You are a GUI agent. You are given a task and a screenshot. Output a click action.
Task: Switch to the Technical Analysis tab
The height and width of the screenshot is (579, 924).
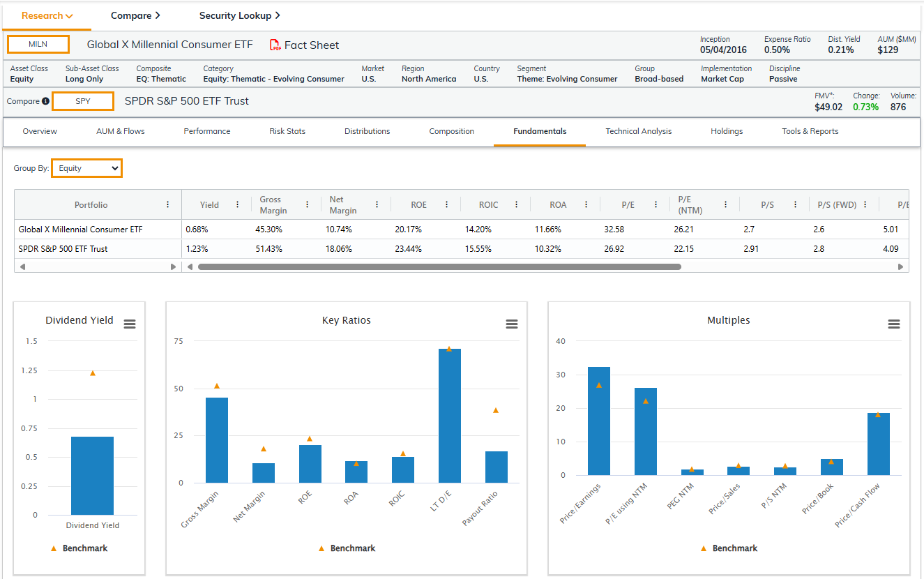point(639,131)
